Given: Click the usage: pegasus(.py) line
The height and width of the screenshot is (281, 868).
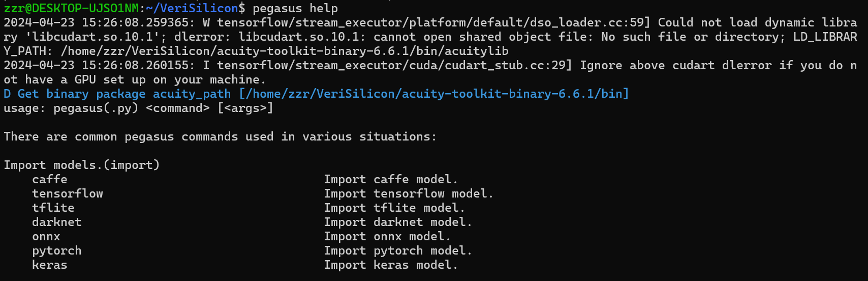Looking at the screenshot, I should pyautogui.click(x=138, y=108).
